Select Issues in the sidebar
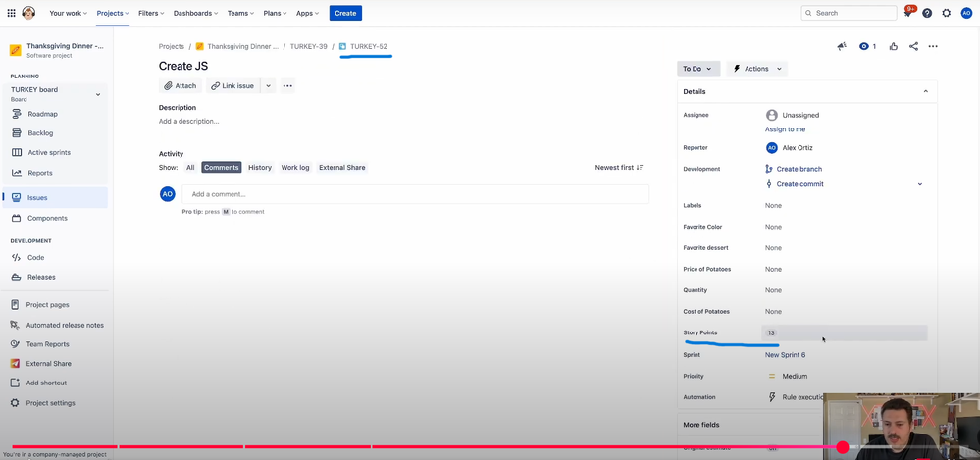Viewport: 980px width, 460px height. [55, 197]
